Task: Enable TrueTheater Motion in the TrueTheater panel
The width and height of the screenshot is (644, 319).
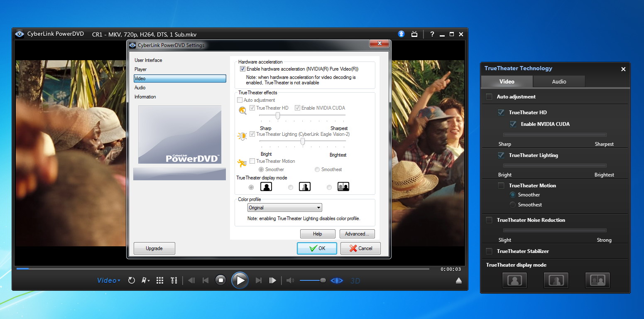Action: (x=501, y=186)
